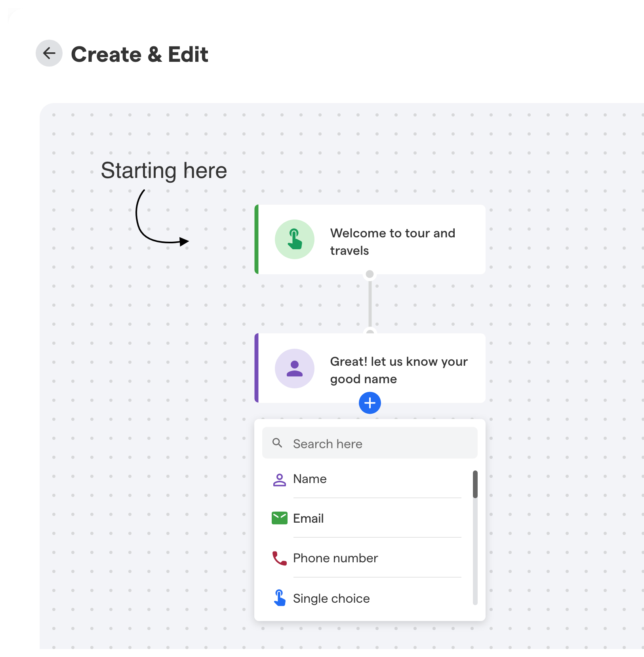This screenshot has width=644, height=657.
Task: Choose Phone number from the step list
Action: pyautogui.click(x=335, y=558)
